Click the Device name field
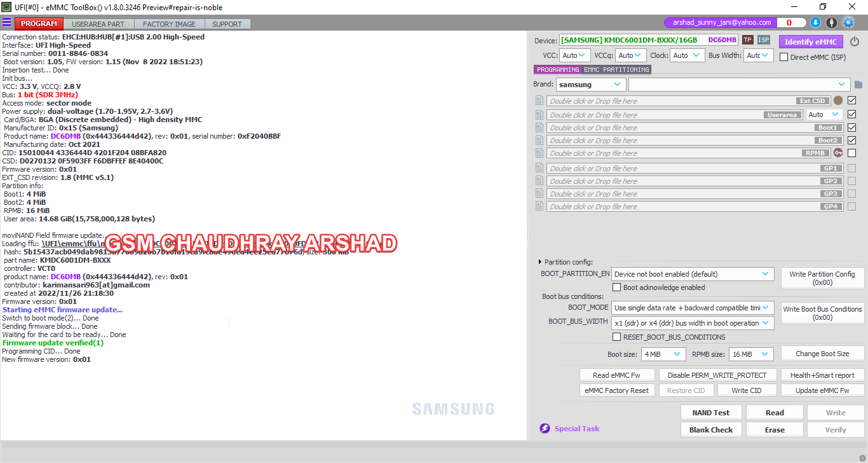 coord(649,40)
